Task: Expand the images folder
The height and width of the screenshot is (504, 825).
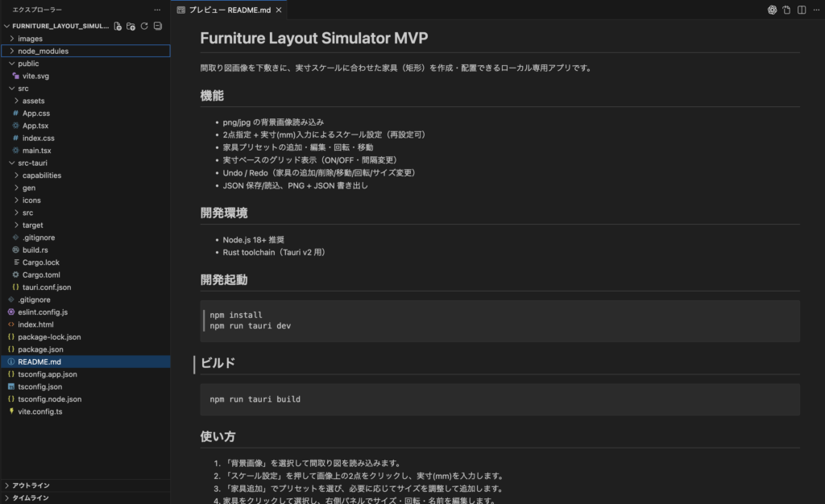Action: [x=31, y=39]
